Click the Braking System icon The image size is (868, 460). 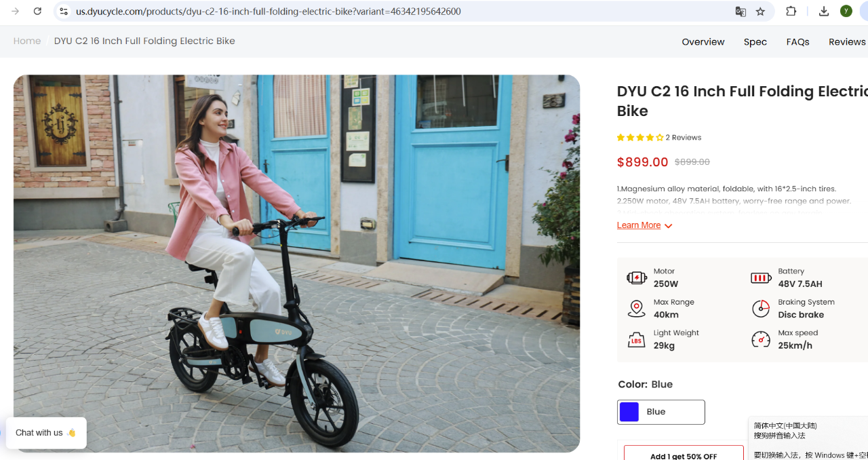point(761,309)
